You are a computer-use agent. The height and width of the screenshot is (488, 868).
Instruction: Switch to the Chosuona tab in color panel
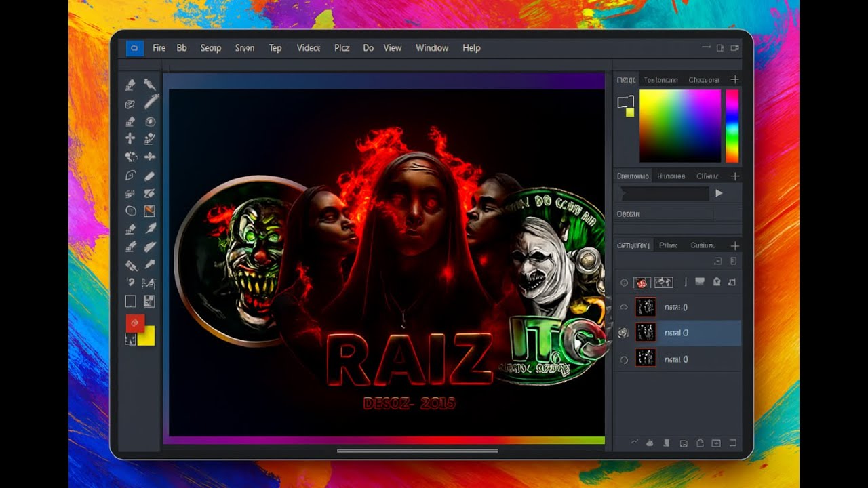[x=704, y=80]
